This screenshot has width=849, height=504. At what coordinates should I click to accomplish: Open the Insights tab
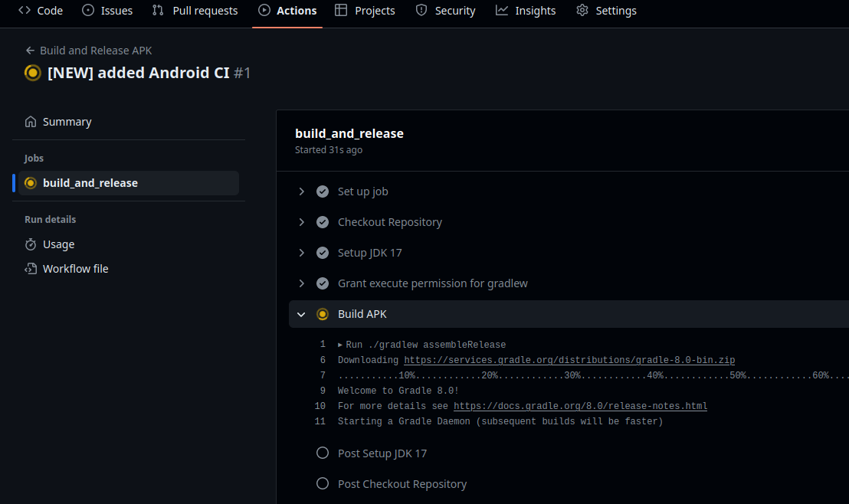point(526,11)
